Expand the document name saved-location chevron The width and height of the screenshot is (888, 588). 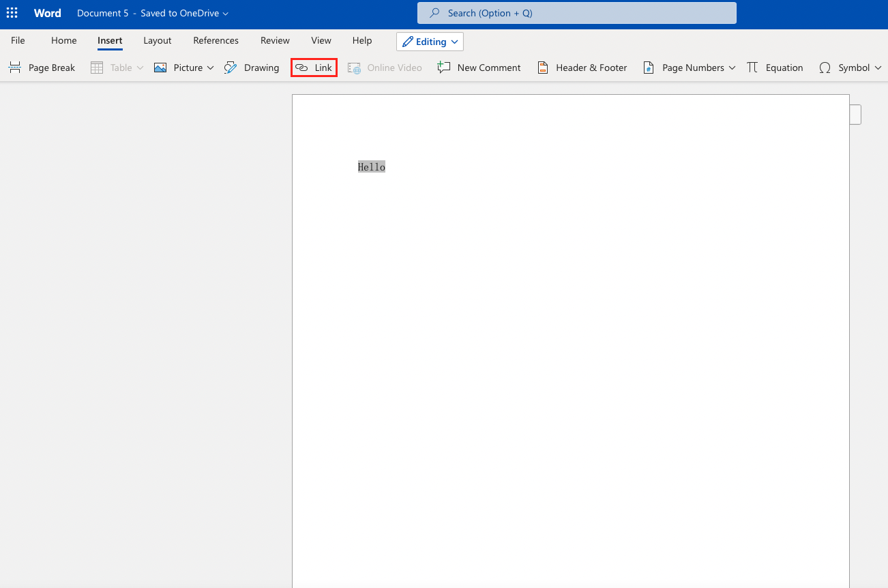[x=226, y=14]
